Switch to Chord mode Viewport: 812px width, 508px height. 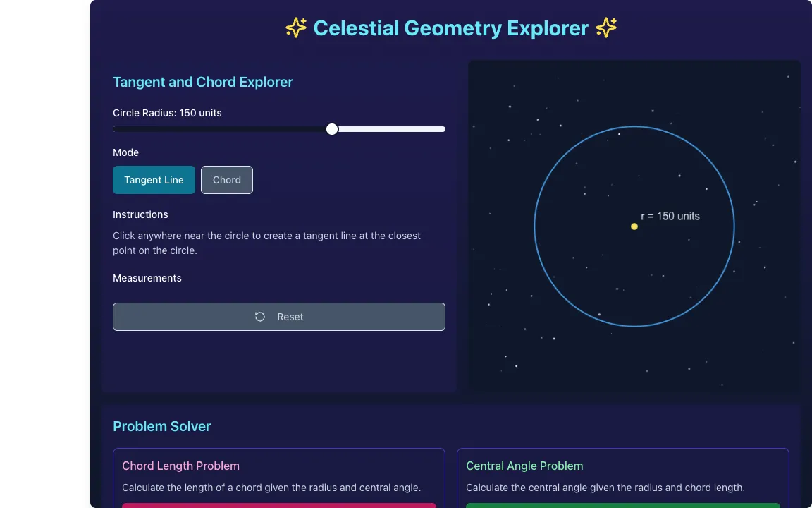[227, 180]
